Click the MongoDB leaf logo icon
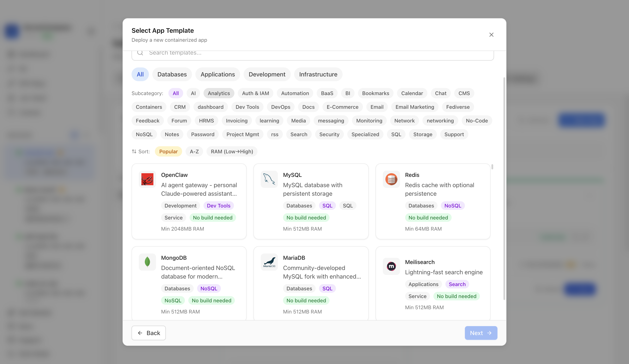The height and width of the screenshot is (364, 629). click(x=147, y=262)
